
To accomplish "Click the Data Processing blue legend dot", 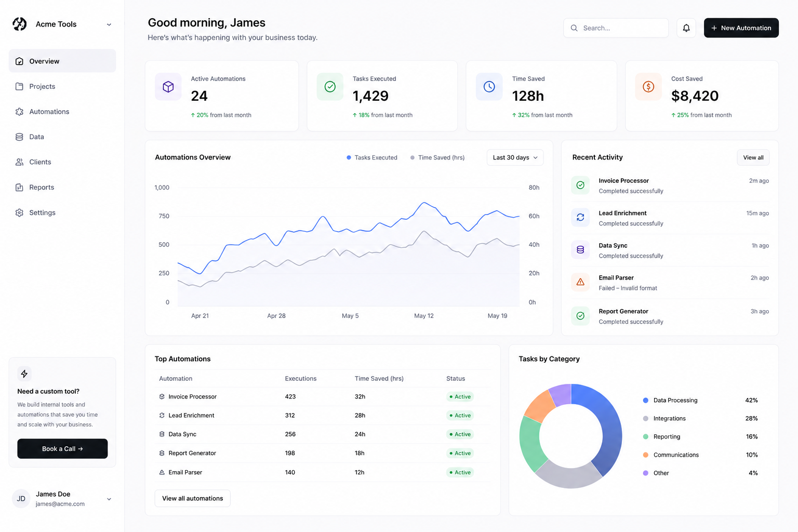I will pyautogui.click(x=646, y=401).
